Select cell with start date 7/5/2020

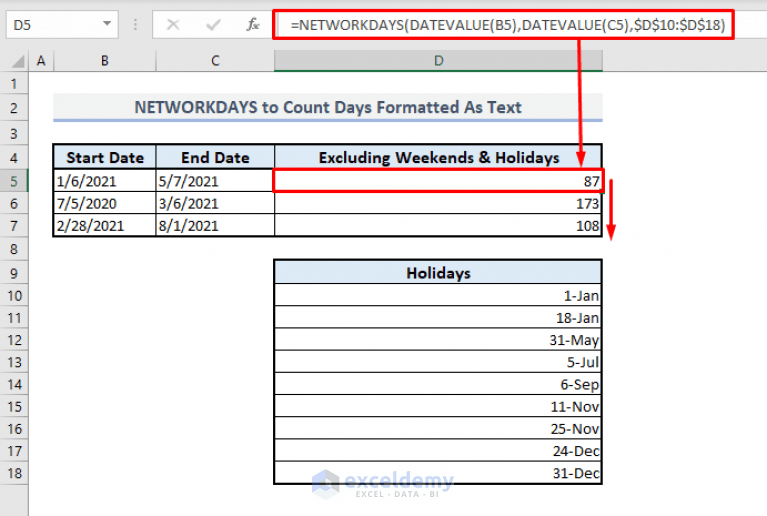105,203
